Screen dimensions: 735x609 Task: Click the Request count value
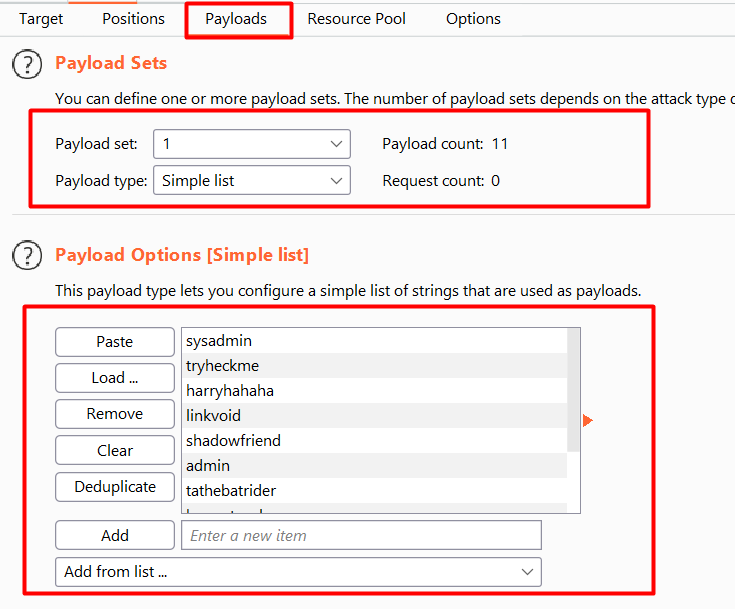coord(495,180)
